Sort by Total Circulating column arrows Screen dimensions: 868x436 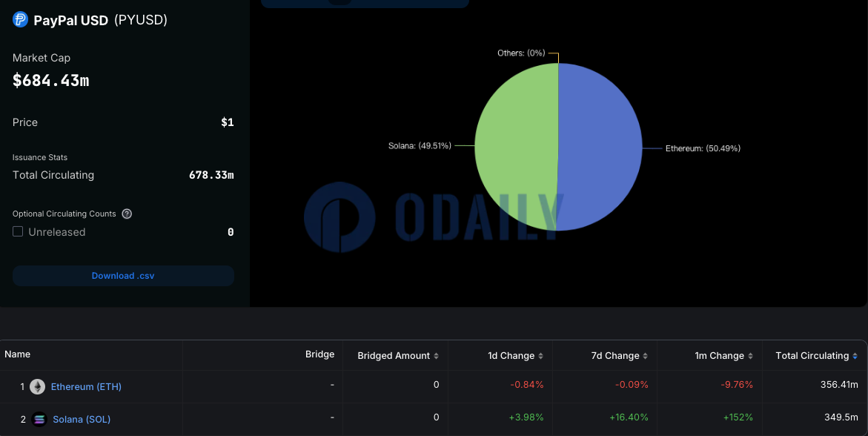[855, 356]
